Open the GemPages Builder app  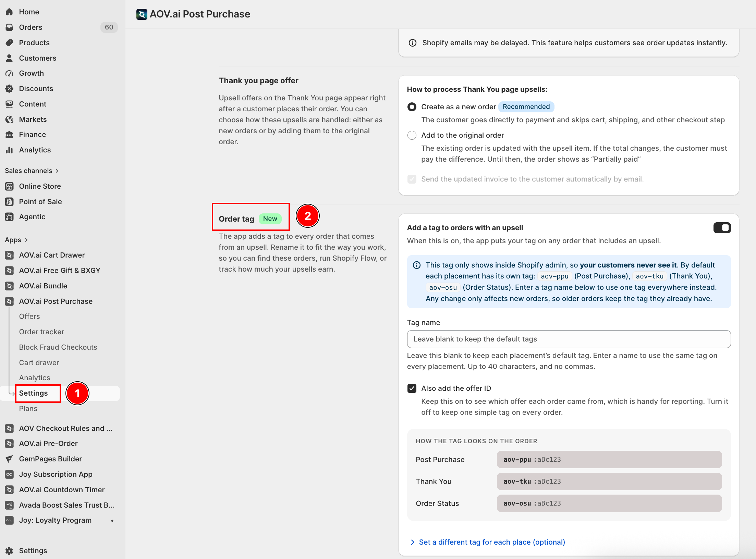[50, 459]
